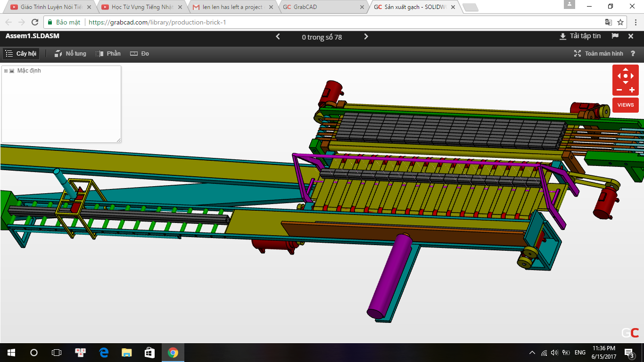
Task: Change the ENG input language
Action: point(580,353)
